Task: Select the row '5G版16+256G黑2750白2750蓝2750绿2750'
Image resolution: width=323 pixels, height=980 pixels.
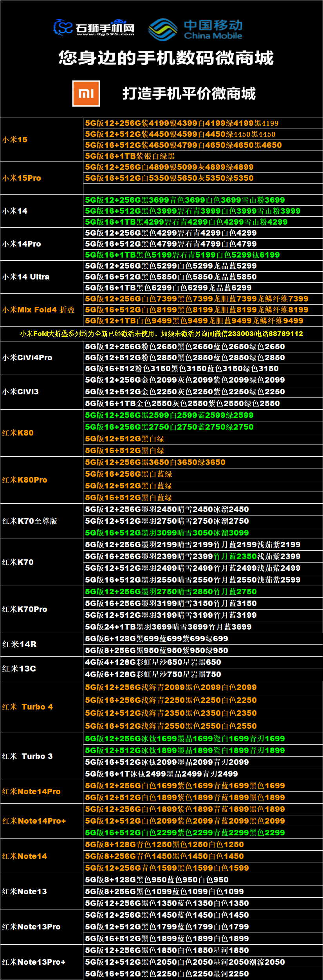Action: coord(203,427)
